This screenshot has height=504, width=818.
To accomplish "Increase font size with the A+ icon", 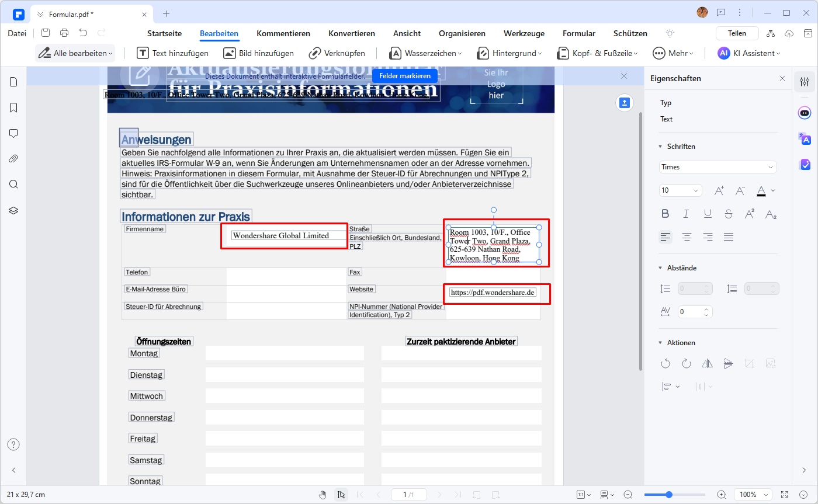I will pyautogui.click(x=719, y=190).
